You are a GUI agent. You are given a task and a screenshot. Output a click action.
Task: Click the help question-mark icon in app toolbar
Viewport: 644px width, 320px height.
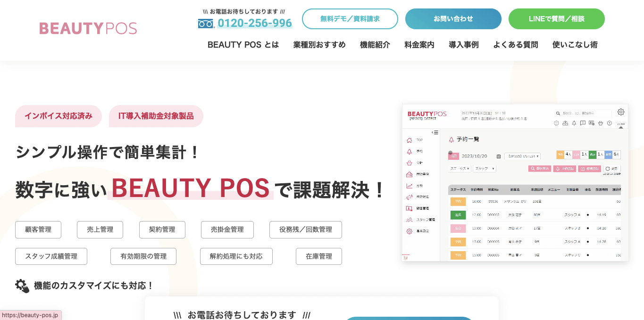coord(610,123)
